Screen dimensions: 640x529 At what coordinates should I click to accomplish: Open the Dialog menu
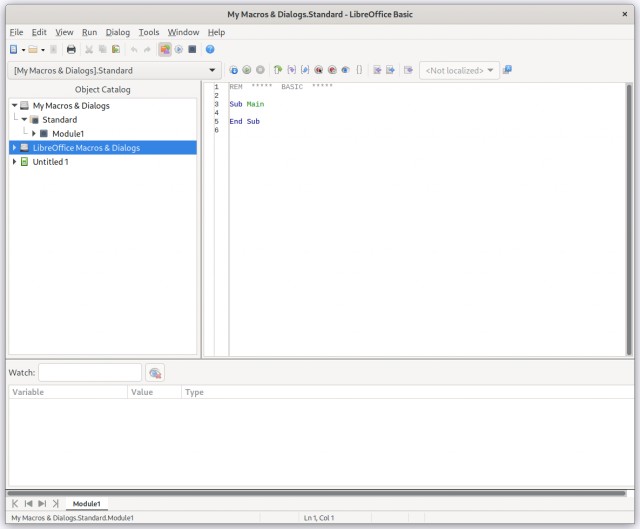pyautogui.click(x=118, y=32)
